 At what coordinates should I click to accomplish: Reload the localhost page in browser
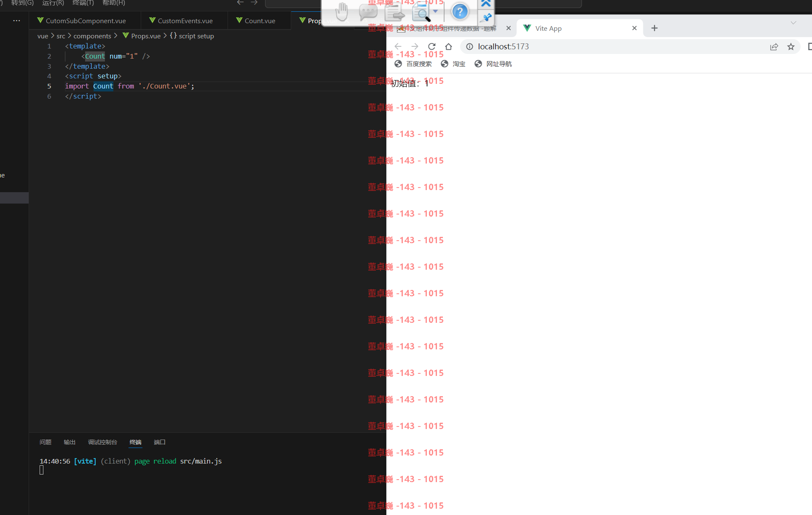(x=431, y=46)
